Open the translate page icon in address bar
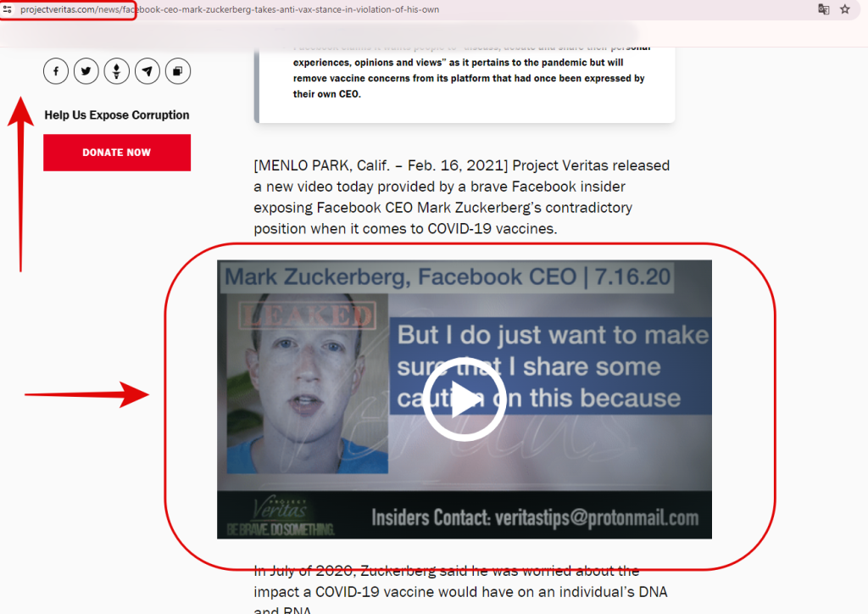 pos(824,9)
